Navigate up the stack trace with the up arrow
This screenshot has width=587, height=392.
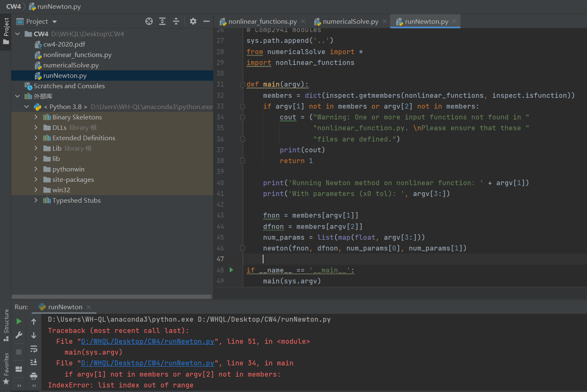34,321
